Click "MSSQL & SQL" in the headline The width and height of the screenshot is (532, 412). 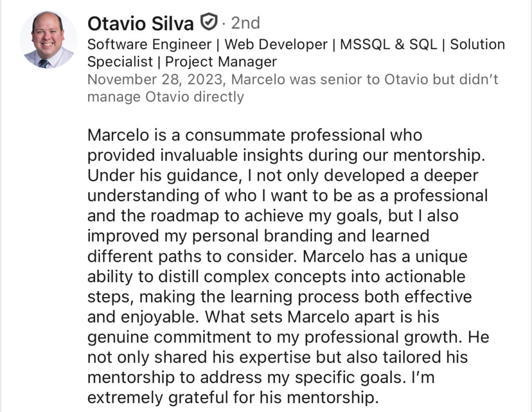pos(390,44)
